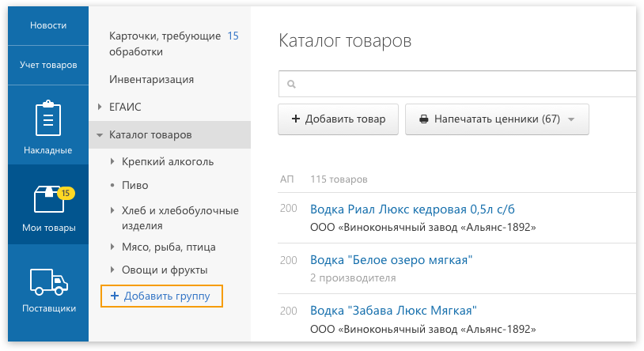Click the yellow 15 badge on Мои товары

coord(66,193)
